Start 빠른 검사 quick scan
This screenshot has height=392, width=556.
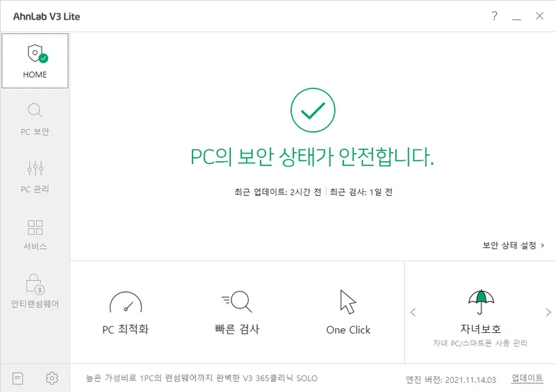point(237,313)
